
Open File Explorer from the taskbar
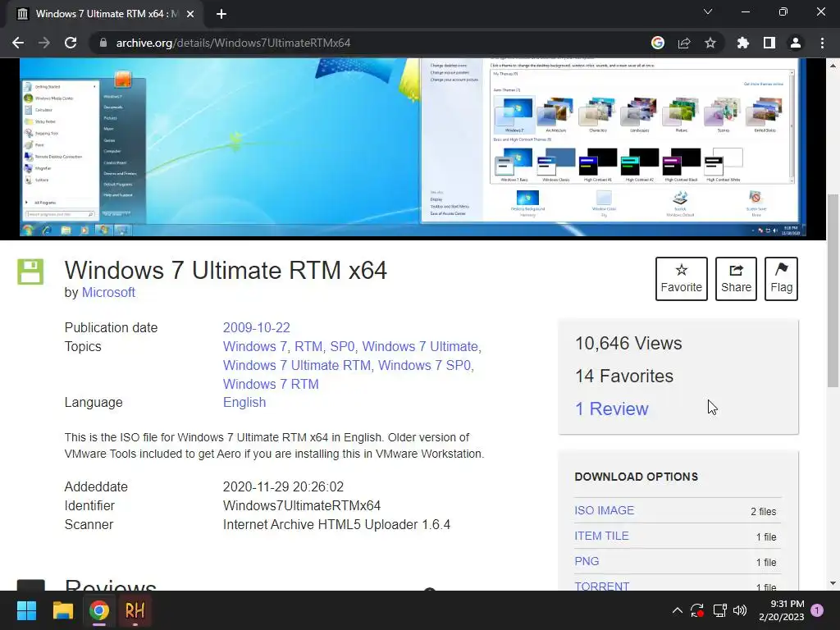pyautogui.click(x=62, y=610)
